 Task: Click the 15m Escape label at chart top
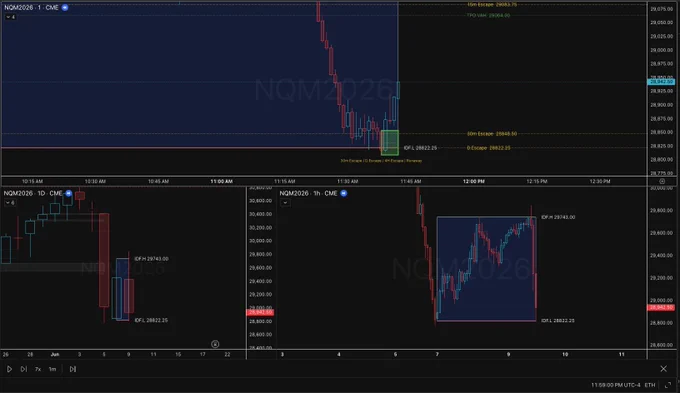492,5
